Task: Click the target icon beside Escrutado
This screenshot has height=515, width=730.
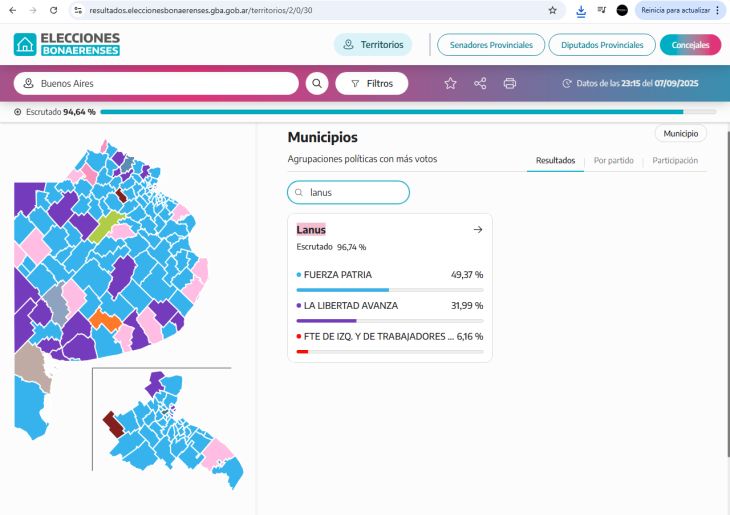Action: [18, 112]
